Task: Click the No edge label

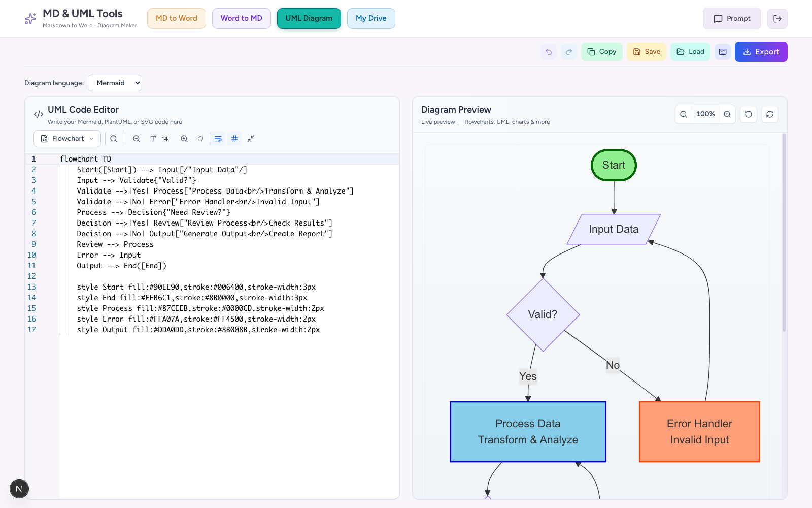Action: (x=613, y=365)
